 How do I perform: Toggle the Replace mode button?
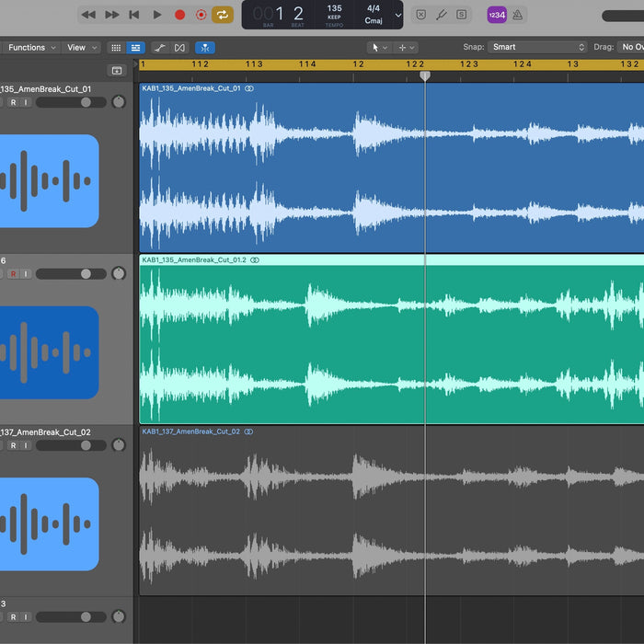(421, 16)
